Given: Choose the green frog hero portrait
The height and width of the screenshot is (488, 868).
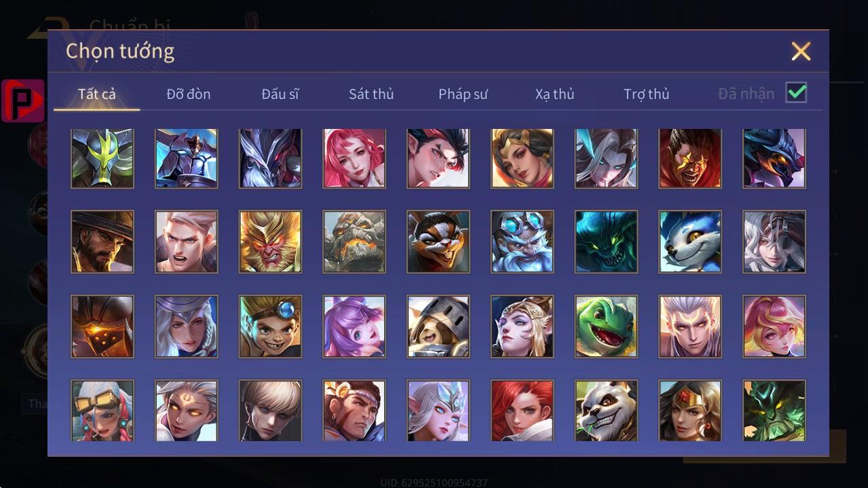Looking at the screenshot, I should tap(606, 326).
